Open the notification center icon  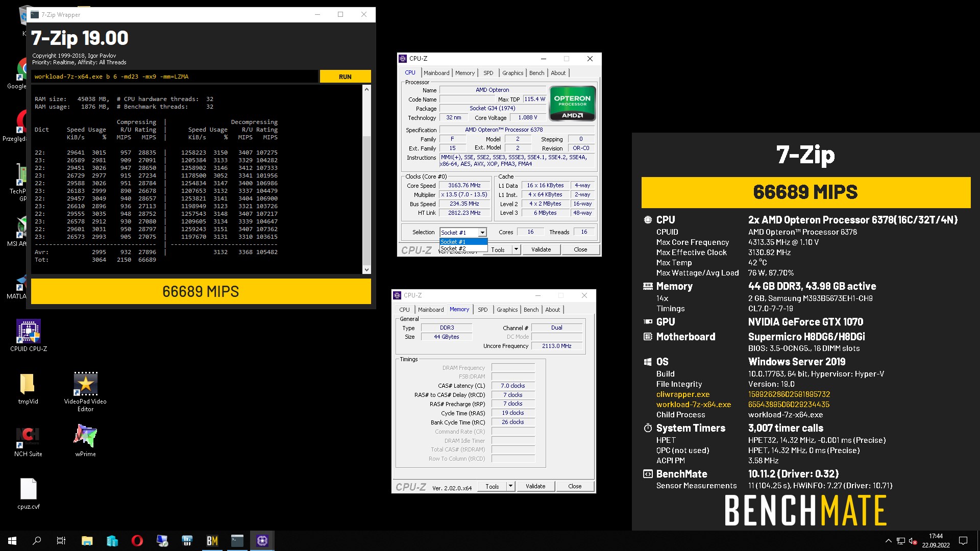coord(963,541)
